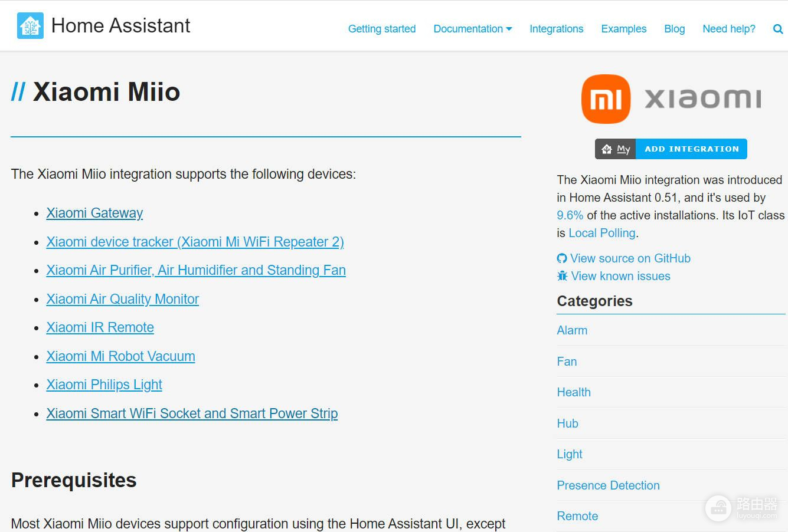Screen dimensions: 788x532
Task: Open the Examples nav link
Action: (623, 29)
